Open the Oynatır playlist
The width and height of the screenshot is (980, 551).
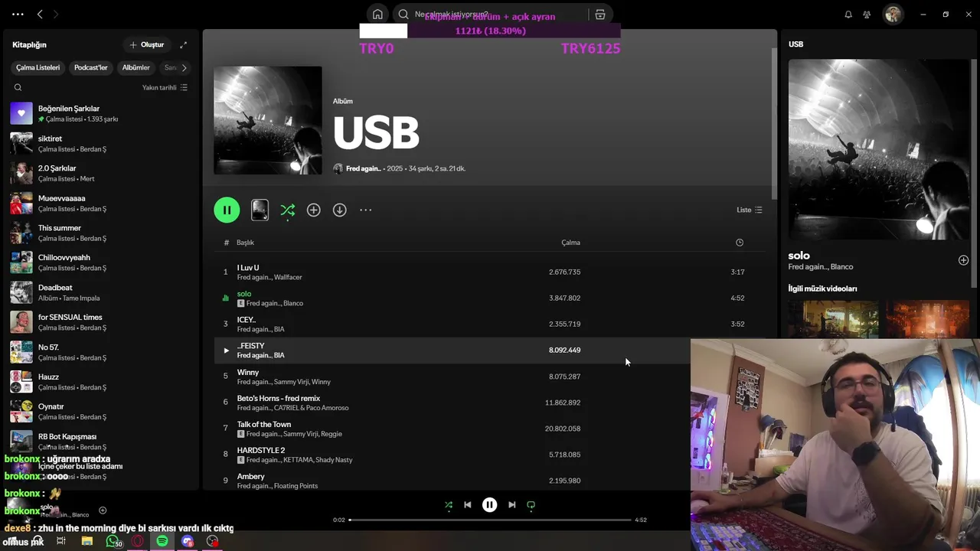(x=100, y=411)
